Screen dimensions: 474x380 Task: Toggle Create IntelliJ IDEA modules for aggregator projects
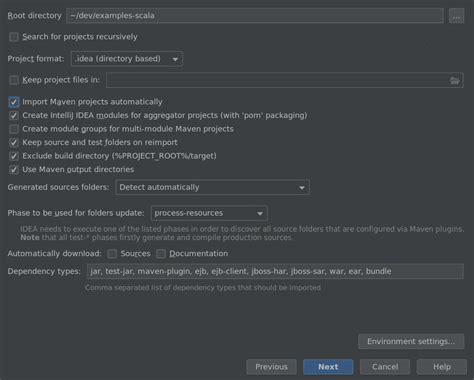pos(14,116)
